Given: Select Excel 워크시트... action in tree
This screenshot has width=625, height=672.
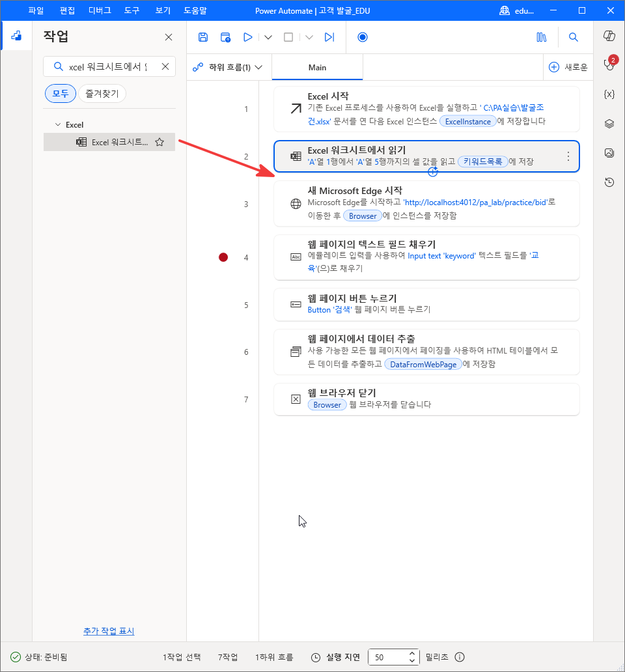Looking at the screenshot, I should click(109, 143).
